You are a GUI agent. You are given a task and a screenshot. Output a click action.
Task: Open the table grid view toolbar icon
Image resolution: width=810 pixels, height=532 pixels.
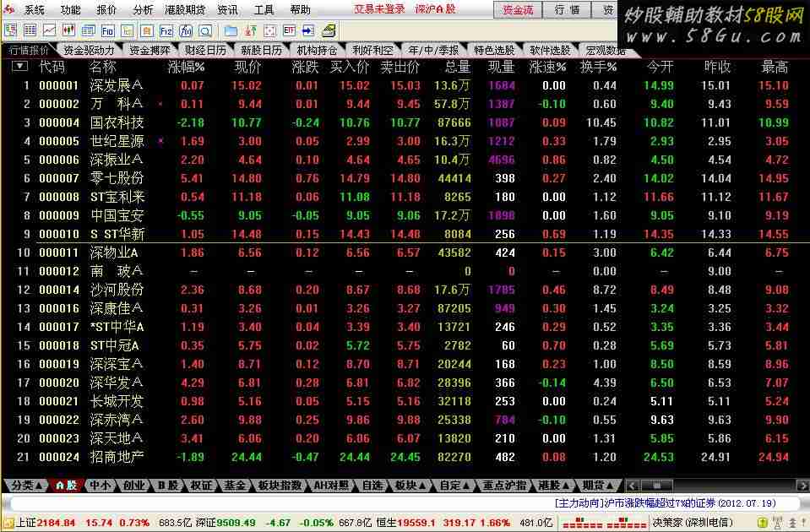tap(30, 31)
